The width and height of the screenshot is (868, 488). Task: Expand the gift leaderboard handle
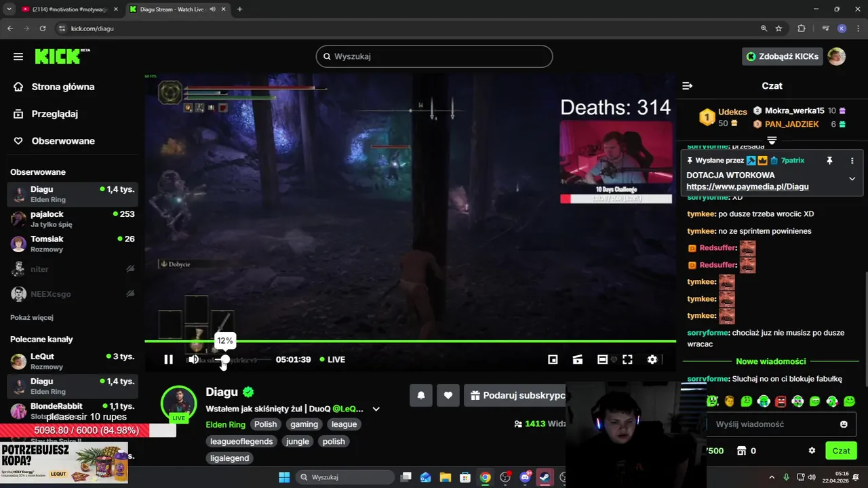[772, 140]
